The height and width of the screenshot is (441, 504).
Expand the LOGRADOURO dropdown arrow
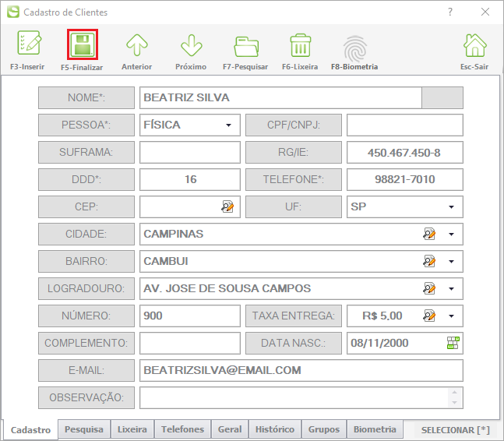point(451,289)
